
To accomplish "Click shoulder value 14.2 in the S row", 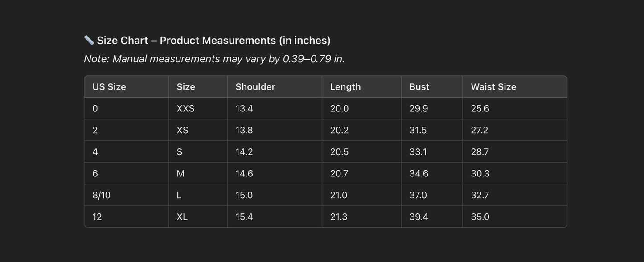I will click(x=244, y=152).
